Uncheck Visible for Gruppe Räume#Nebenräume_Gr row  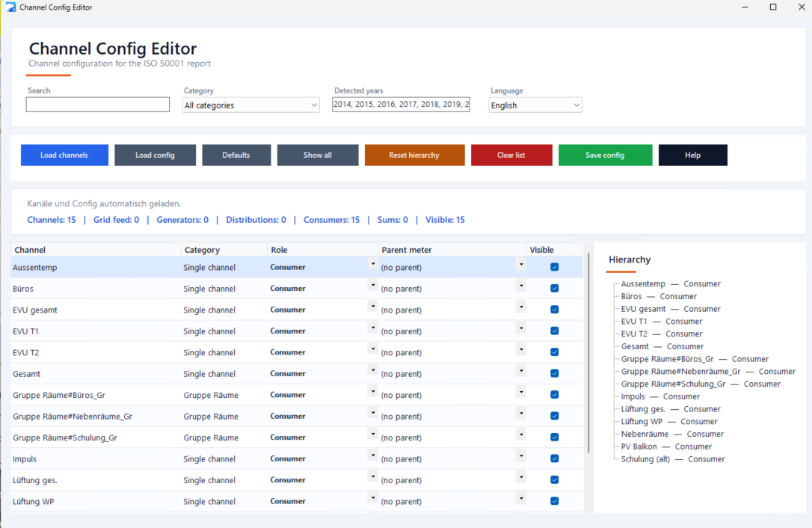coord(555,416)
